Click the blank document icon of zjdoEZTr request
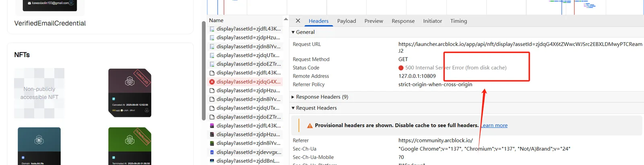The height and width of the screenshot is (165, 644). pyautogui.click(x=212, y=117)
